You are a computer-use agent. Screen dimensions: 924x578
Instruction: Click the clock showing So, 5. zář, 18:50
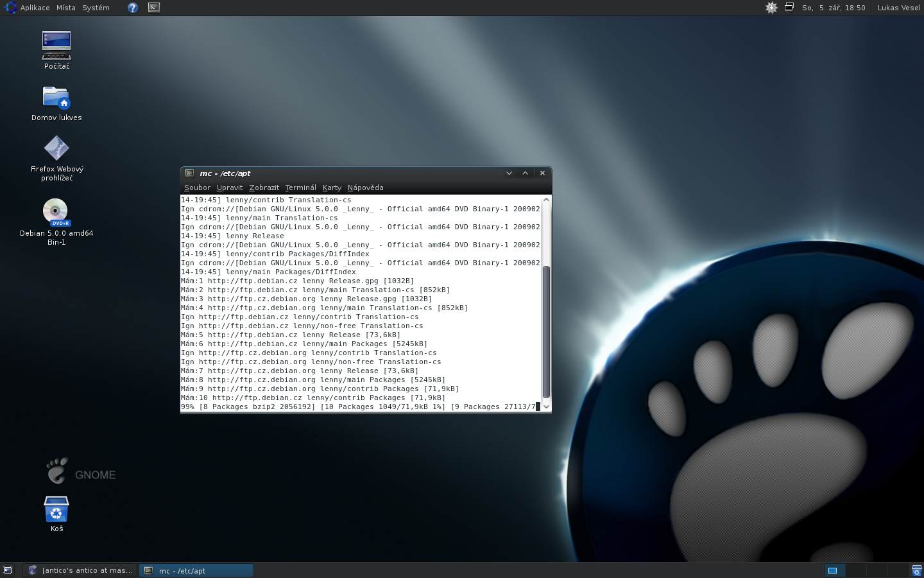tap(834, 8)
